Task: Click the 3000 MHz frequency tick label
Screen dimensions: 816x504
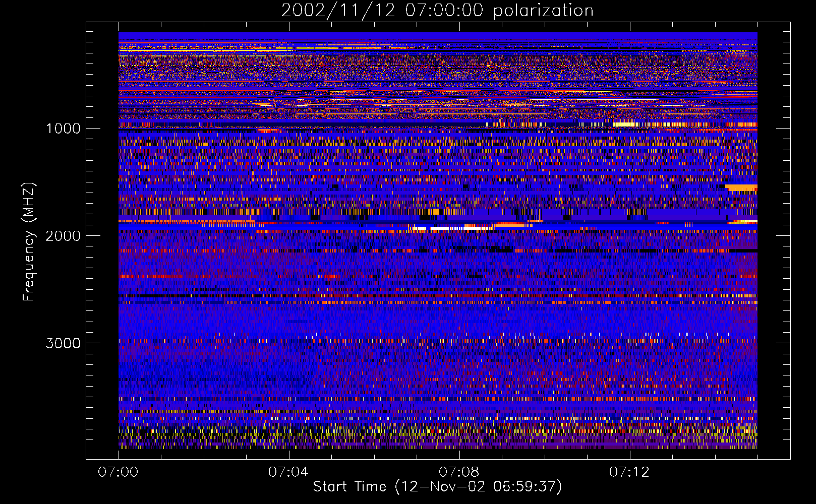Action: (64, 343)
